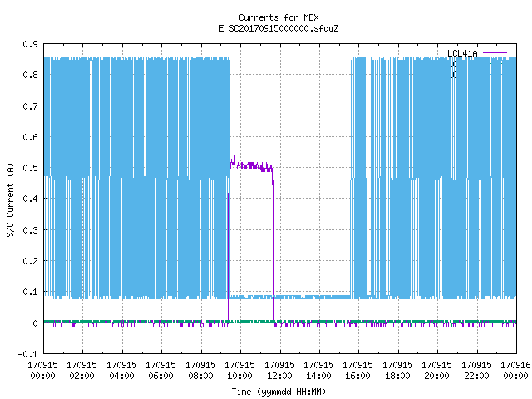Screen dimensions: 532x399
Task: Click the y-axis tick label '0.6'
Action: click(x=30, y=137)
